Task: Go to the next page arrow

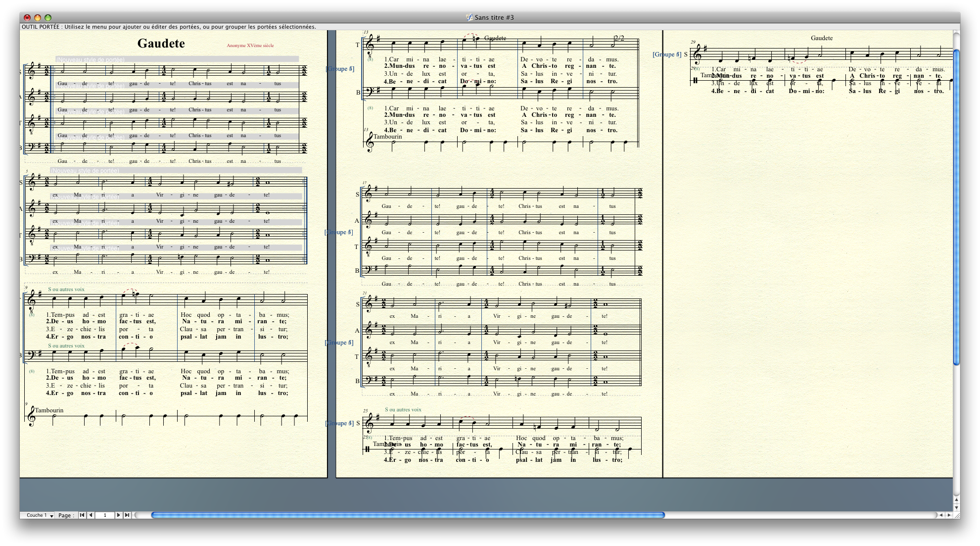Action: [118, 515]
